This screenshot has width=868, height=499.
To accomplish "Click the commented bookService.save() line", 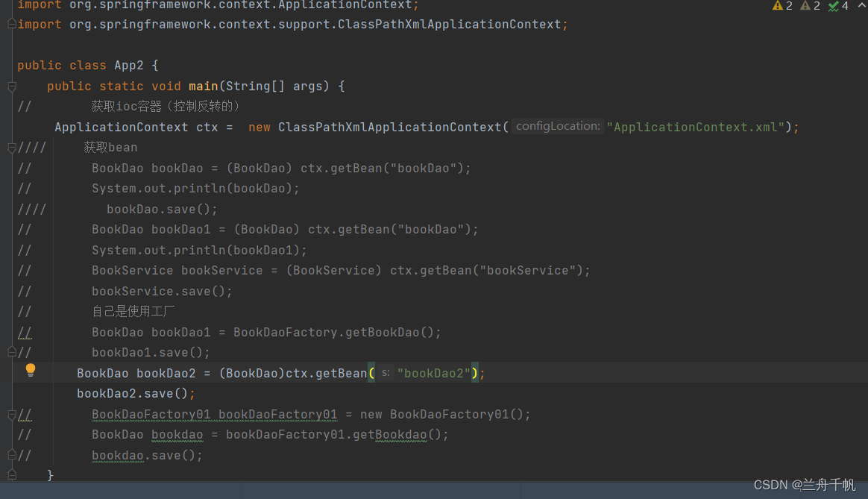I will tap(163, 292).
